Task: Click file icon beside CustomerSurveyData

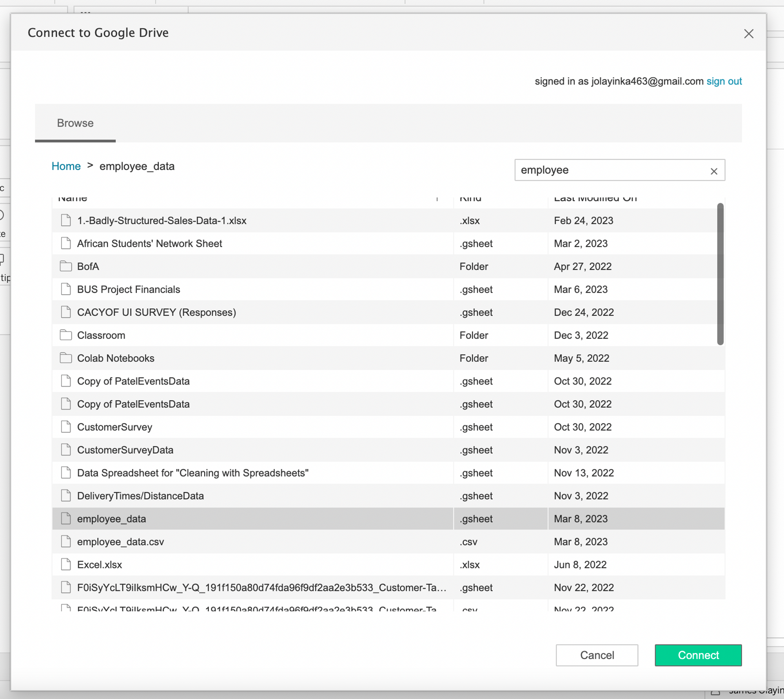Action: 66,450
